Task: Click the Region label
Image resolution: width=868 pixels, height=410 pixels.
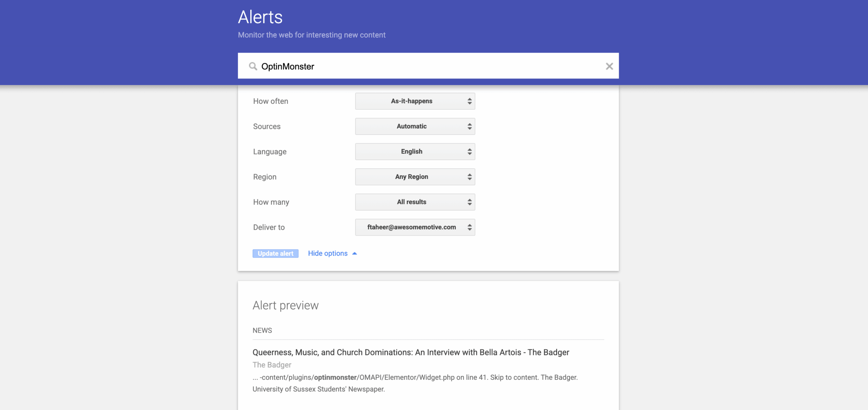Action: 265,177
